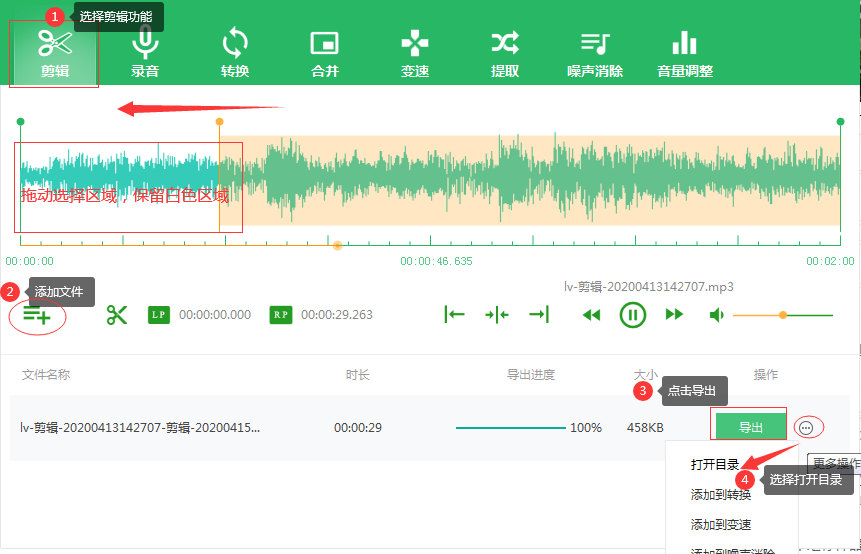The height and width of the screenshot is (554, 861).
Task: Choose 添加到变速 from the menu
Action: pyautogui.click(x=720, y=525)
